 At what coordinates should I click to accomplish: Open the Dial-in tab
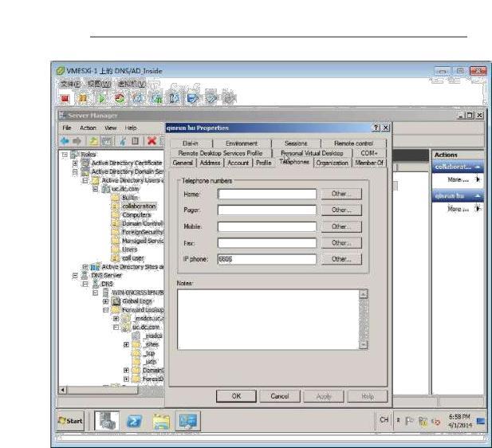coord(191,143)
